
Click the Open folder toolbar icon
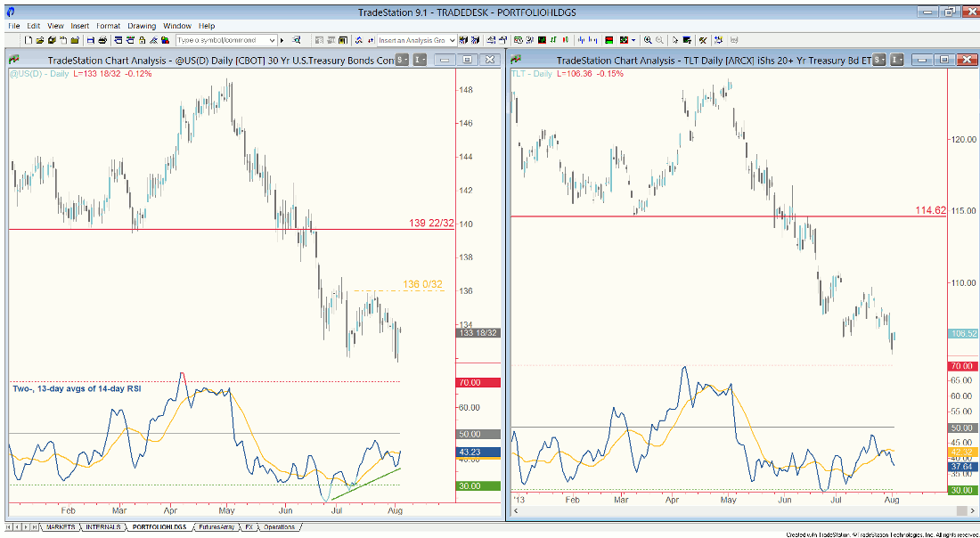[x=40, y=40]
